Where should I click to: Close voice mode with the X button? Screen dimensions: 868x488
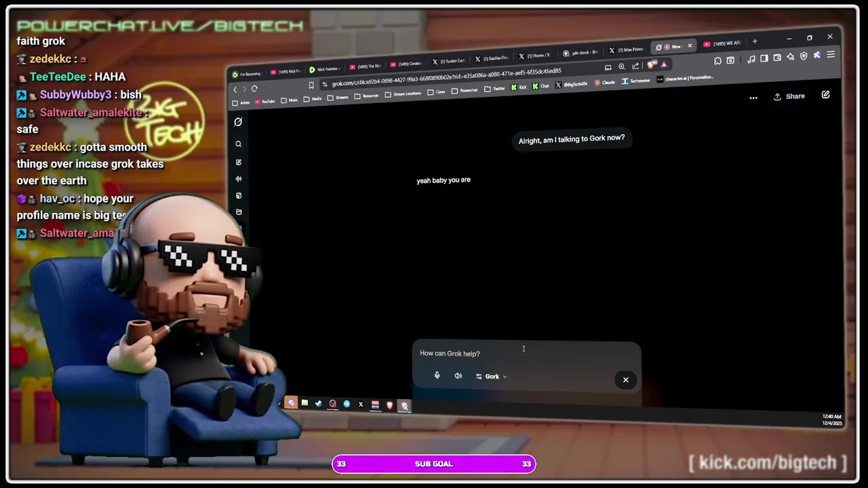pos(625,380)
